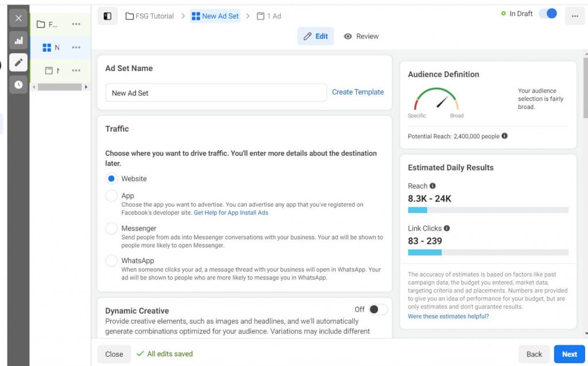Click the bar chart icon in left sidebar
Image resolution: width=588 pixels, height=366 pixels.
(x=18, y=40)
